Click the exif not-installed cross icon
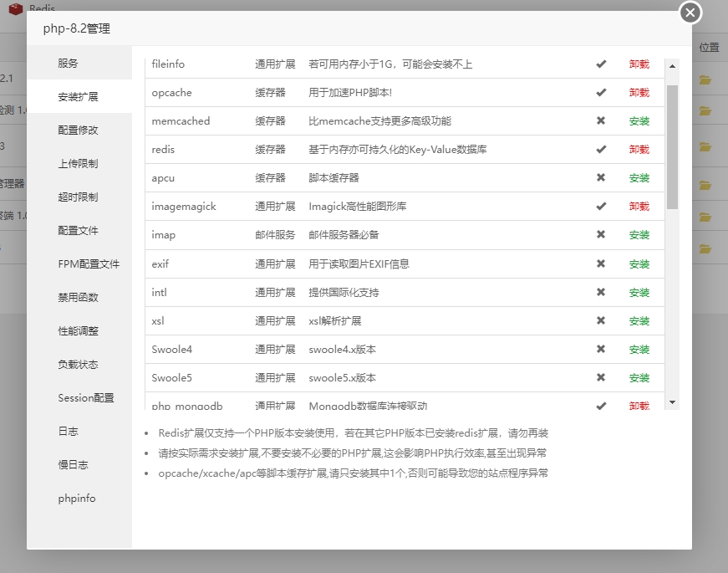The image size is (728, 573). (x=601, y=264)
